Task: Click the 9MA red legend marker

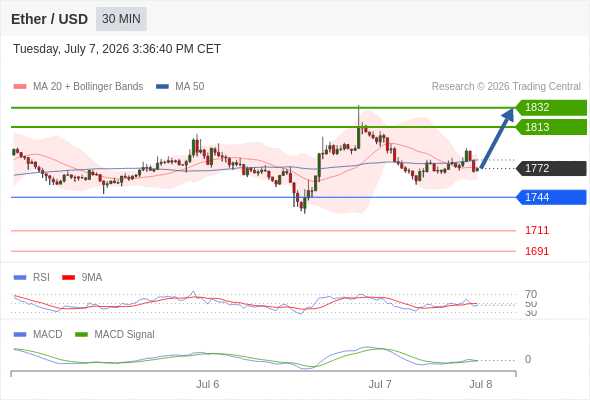Action: tap(68, 278)
